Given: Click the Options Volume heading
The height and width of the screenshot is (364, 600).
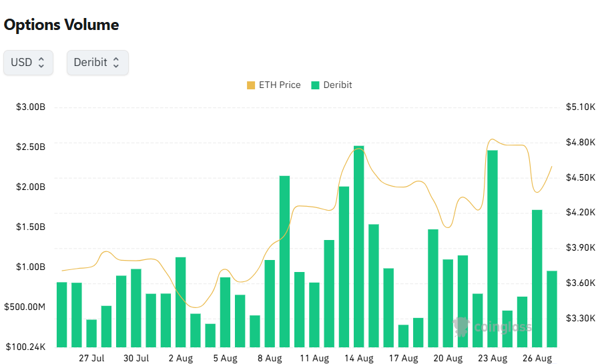Looking at the screenshot, I should pos(61,25).
